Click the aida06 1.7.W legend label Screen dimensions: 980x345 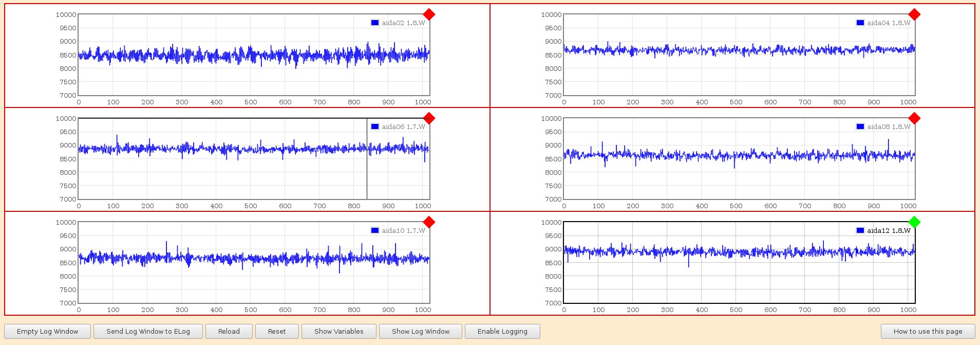point(403,126)
